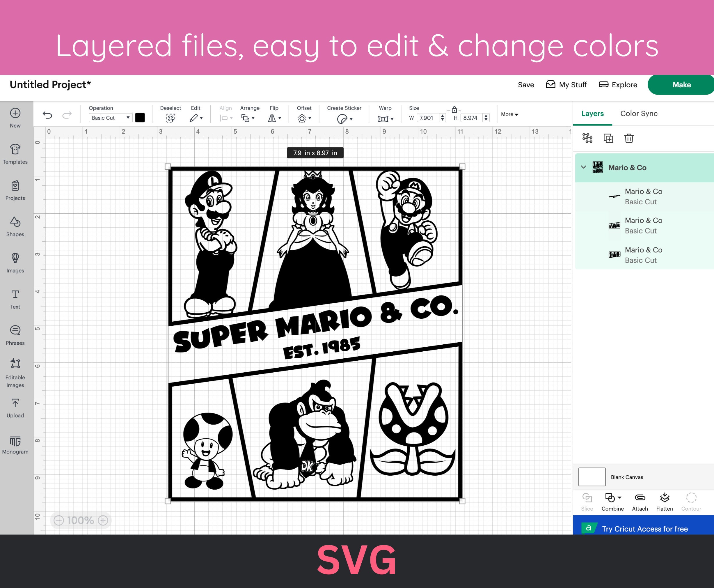
Task: Open the Warp dropdown
Action: pyautogui.click(x=386, y=118)
